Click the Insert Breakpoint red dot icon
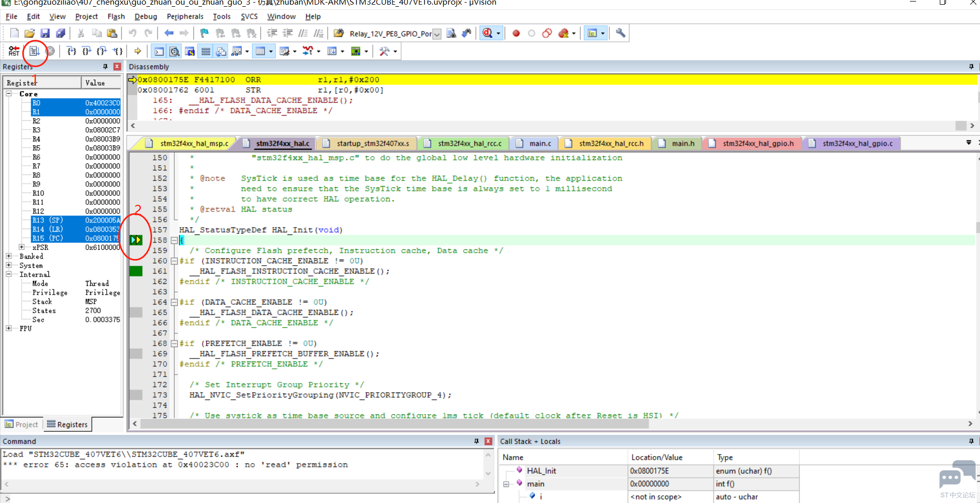The width and height of the screenshot is (980, 503). tap(516, 33)
